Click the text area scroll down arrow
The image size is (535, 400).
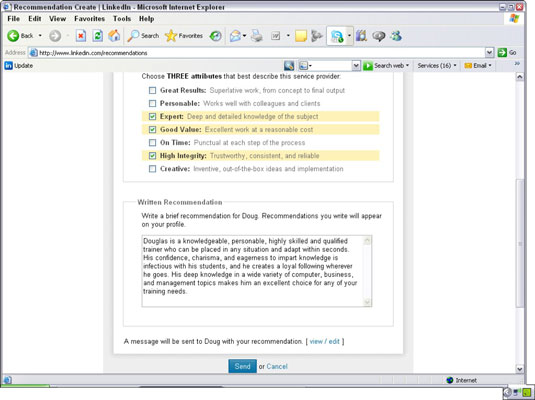367,302
